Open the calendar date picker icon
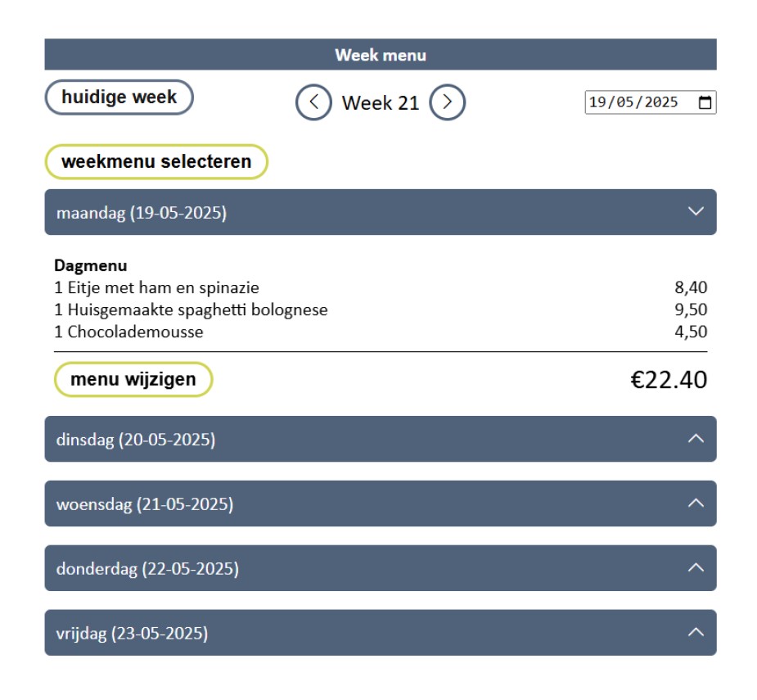Screen dimensions: 757x700 pos(705,102)
